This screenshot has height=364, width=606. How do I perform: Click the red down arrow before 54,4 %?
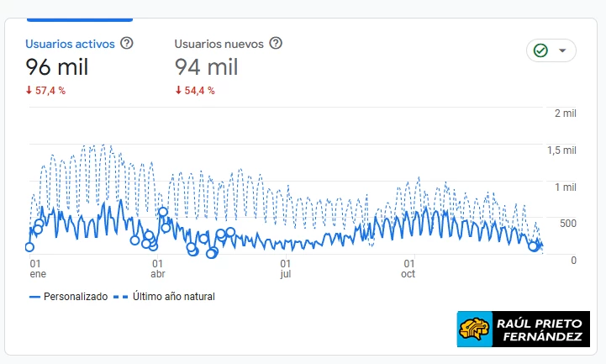click(x=178, y=90)
